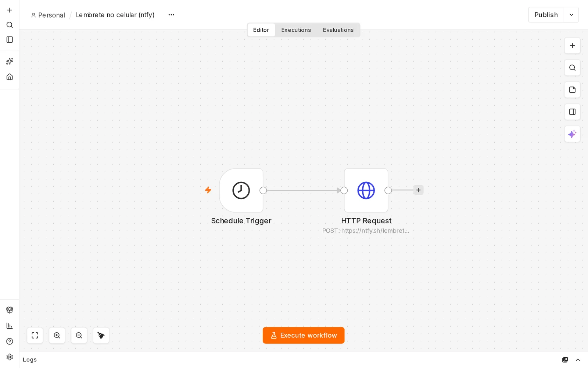Switch to the Evaluations tab

(338, 30)
